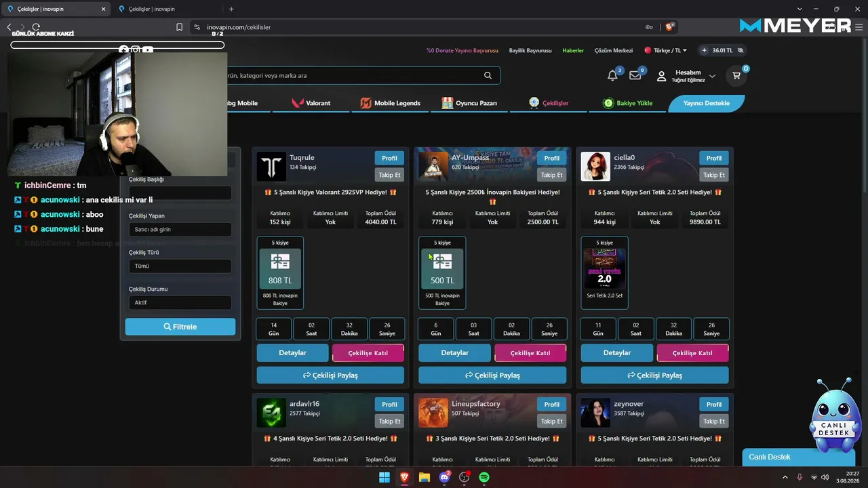Open the Oyuncu Pazarı tab
The image size is (868, 488).
[469, 103]
